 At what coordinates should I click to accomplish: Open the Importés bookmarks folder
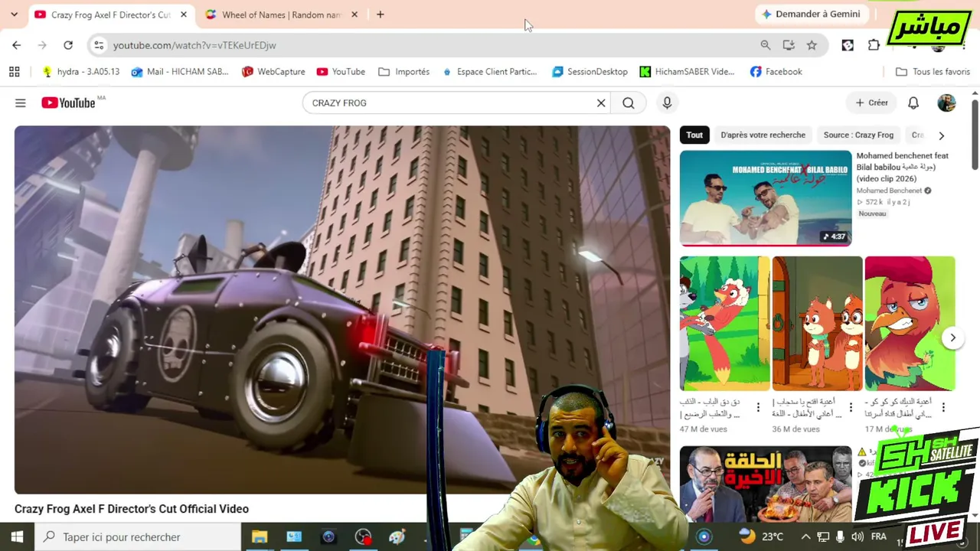pos(404,72)
